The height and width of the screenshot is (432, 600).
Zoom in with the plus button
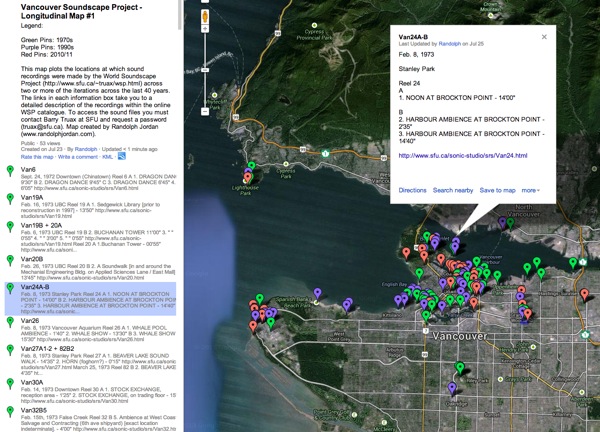coord(205,29)
